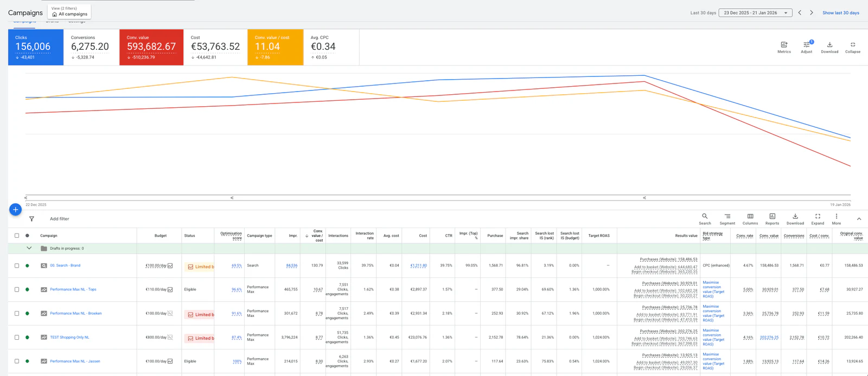The width and height of the screenshot is (868, 376).
Task: Open the All campaigns view filter selector
Action: point(69,11)
